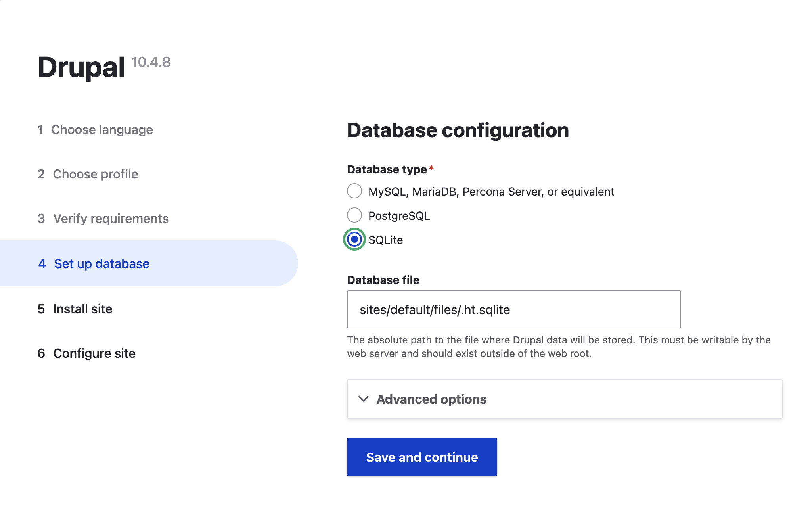Expand the Advanced options section
This screenshot has width=812, height=518.
(565, 399)
